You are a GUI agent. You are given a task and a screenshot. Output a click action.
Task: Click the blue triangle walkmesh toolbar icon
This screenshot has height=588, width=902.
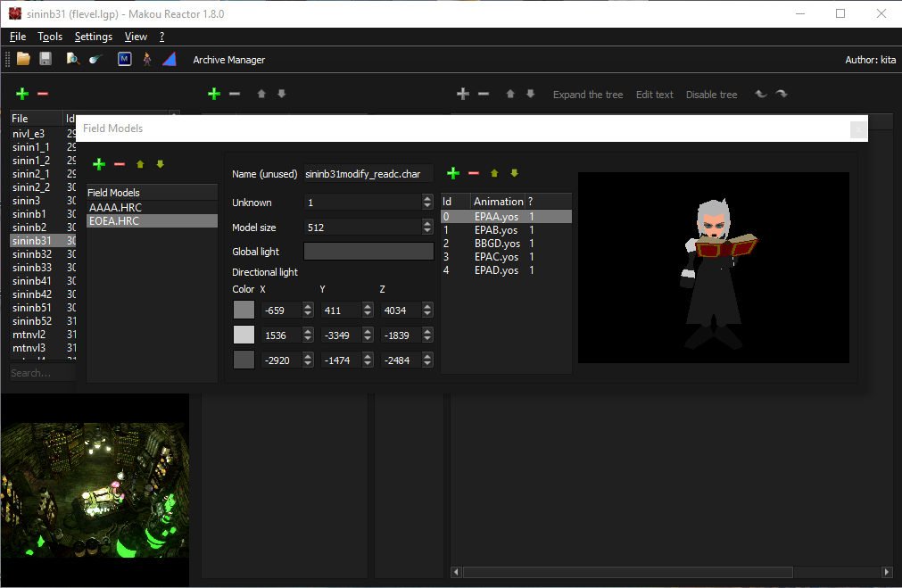pos(170,59)
